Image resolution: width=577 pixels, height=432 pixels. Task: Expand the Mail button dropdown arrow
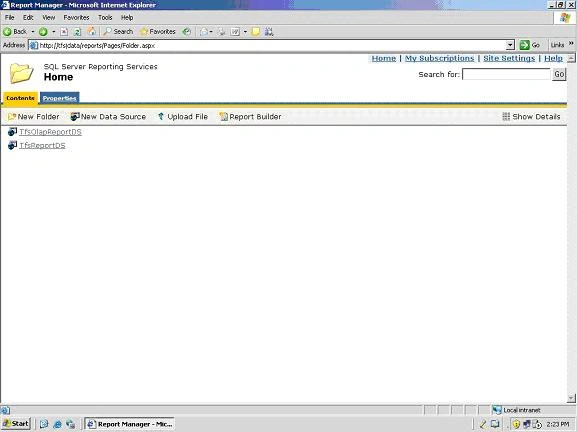pyautogui.click(x=211, y=32)
